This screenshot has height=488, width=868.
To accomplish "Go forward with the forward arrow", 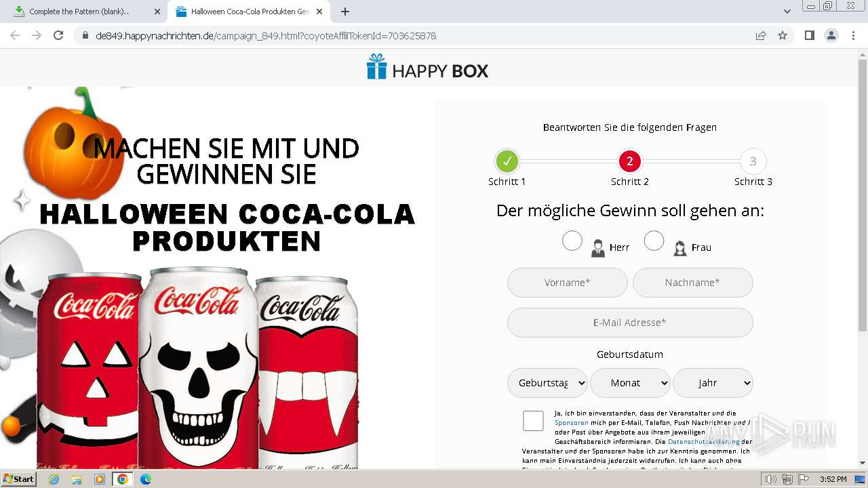I will [x=37, y=35].
